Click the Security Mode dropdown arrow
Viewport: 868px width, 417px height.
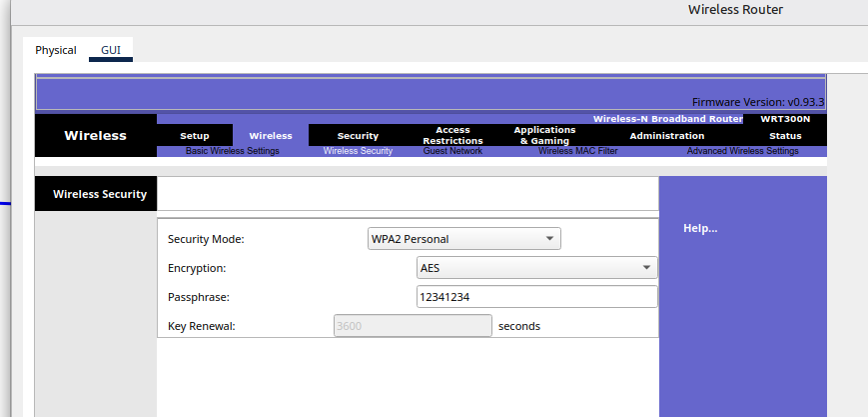tap(549, 239)
